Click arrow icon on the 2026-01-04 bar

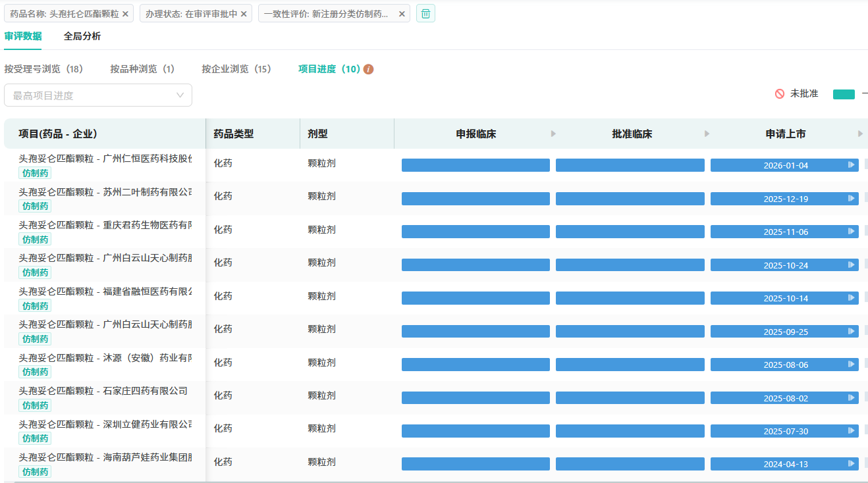[852, 165]
